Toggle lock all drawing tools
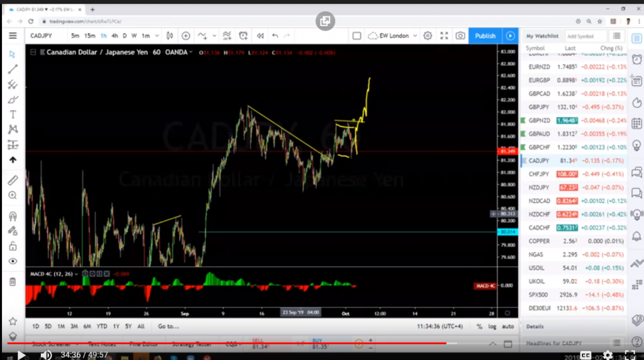644x360 pixels. [x=13, y=246]
